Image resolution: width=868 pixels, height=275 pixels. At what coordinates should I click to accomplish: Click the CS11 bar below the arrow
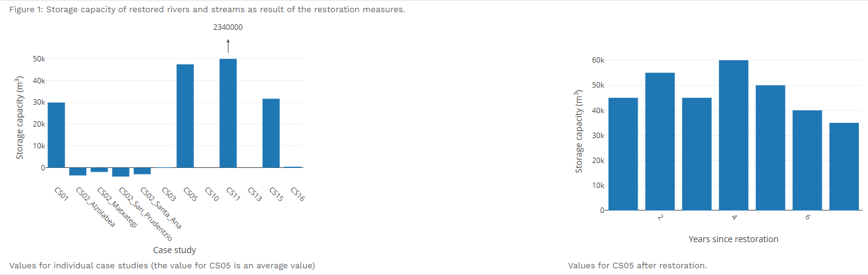(228, 113)
